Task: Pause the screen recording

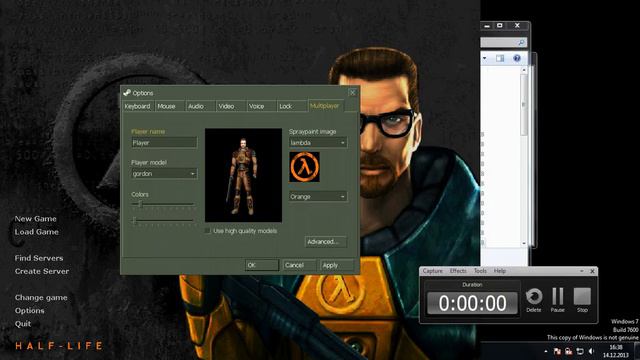Action: [558, 297]
